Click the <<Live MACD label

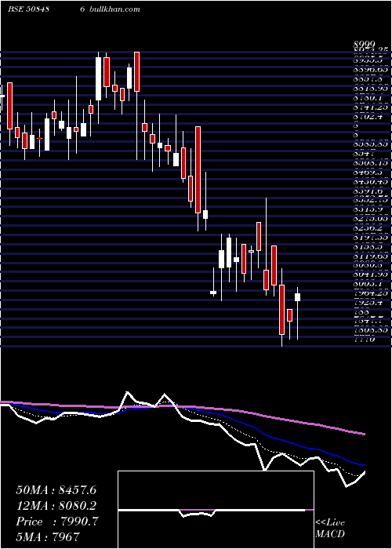coord(330,528)
